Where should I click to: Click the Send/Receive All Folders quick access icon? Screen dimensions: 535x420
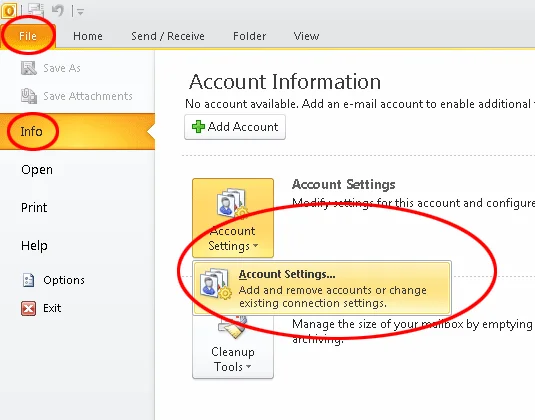pos(35,10)
